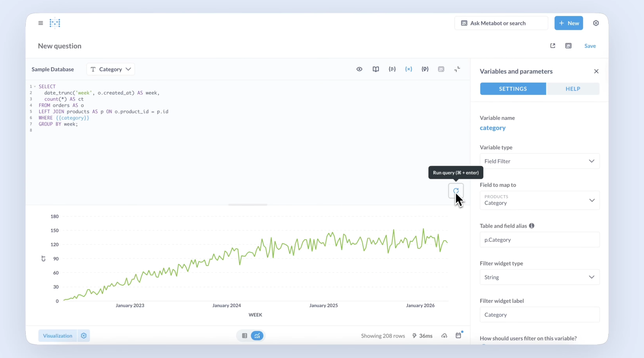Viewport: 644px width, 358px height.
Task: Click the Save link
Action: 590,46
